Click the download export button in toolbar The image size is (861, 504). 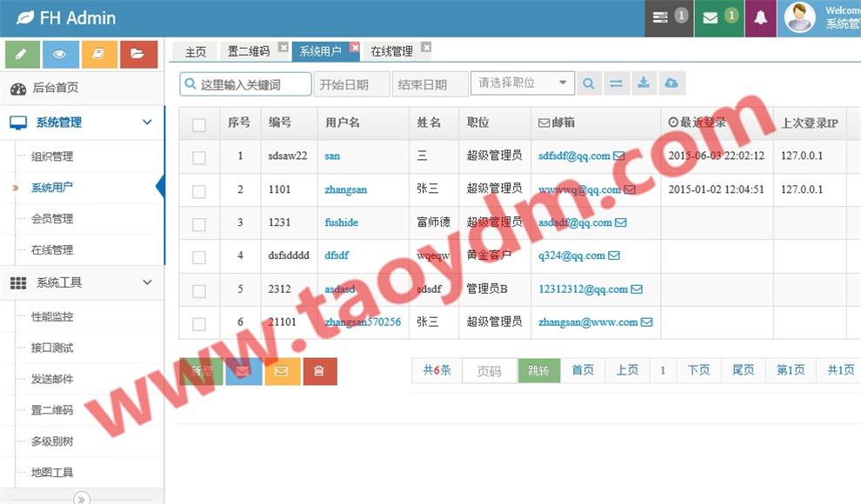pos(644,83)
